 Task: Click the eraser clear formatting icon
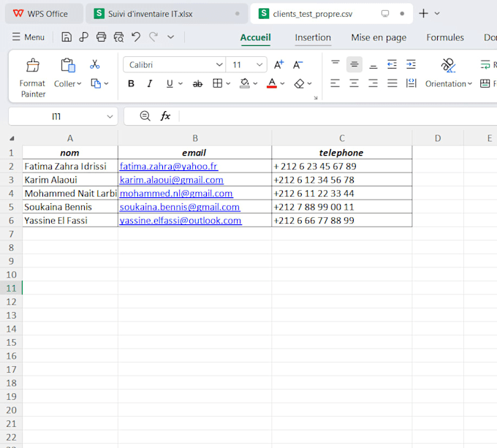pyautogui.click(x=299, y=83)
